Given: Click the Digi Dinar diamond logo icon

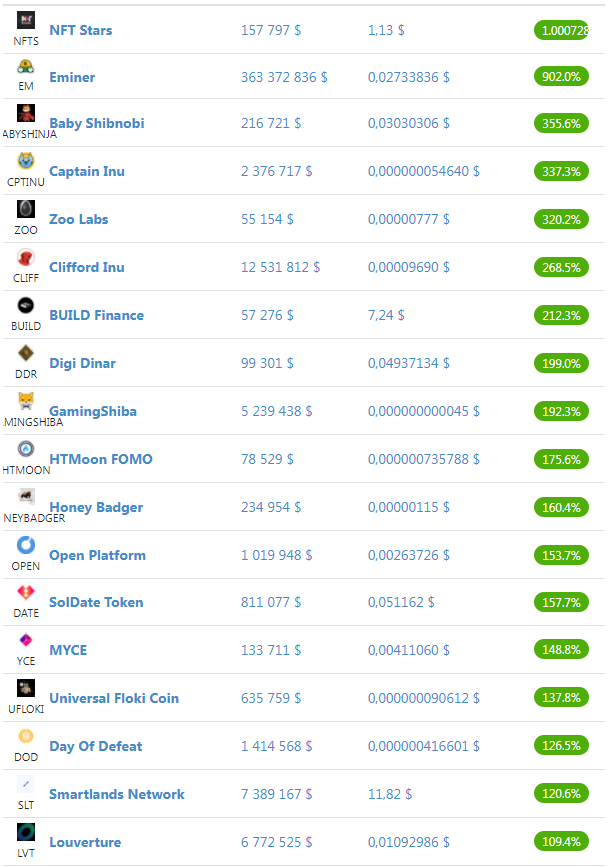Looking at the screenshot, I should coord(26,353).
